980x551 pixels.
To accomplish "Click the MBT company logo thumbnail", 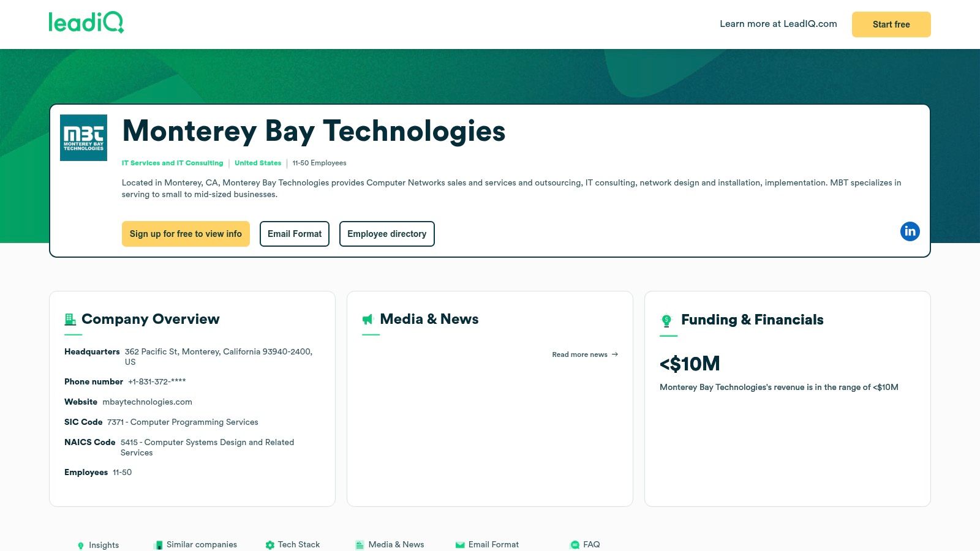I will pos(83,137).
